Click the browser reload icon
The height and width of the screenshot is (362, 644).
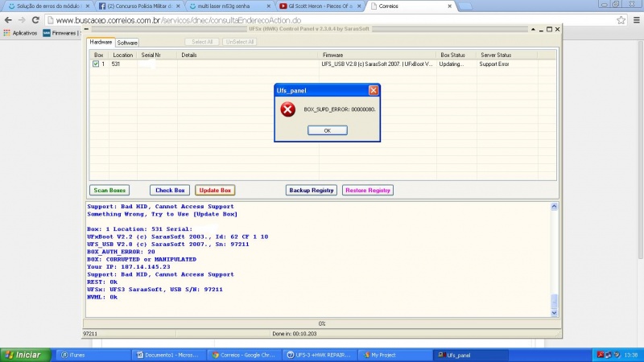(x=35, y=20)
